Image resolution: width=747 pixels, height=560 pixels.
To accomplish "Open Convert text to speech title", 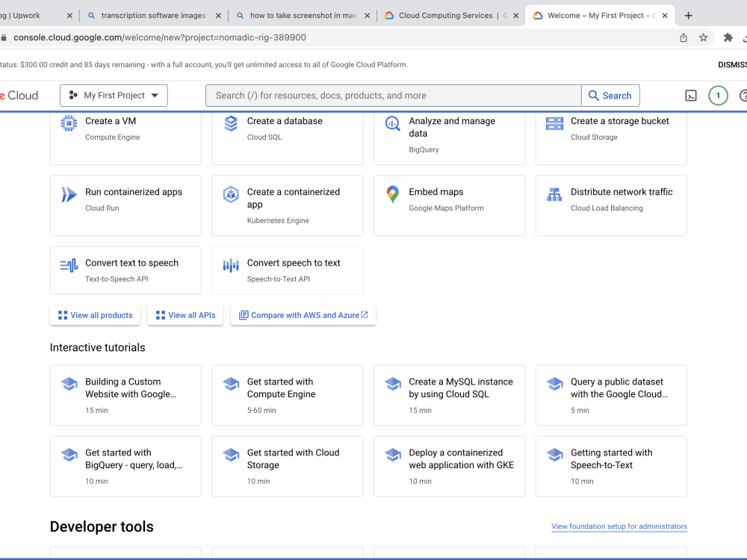I will tap(132, 263).
